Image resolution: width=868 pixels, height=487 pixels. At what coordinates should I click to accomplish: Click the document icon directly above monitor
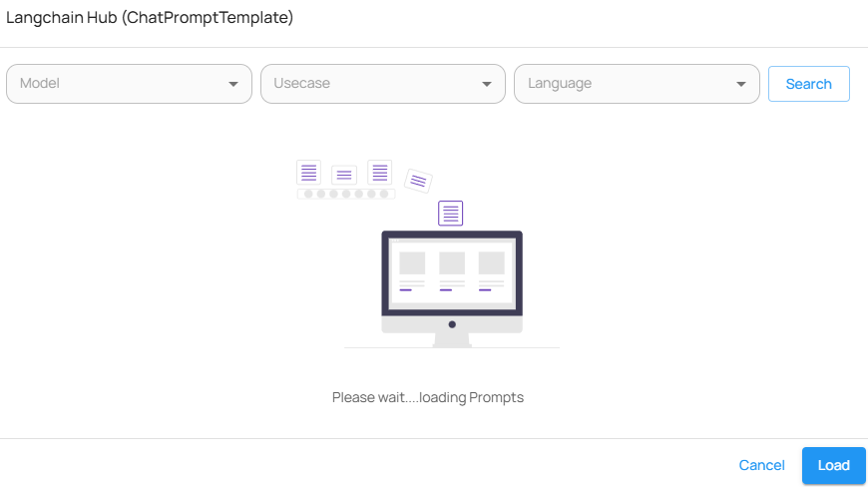(451, 213)
